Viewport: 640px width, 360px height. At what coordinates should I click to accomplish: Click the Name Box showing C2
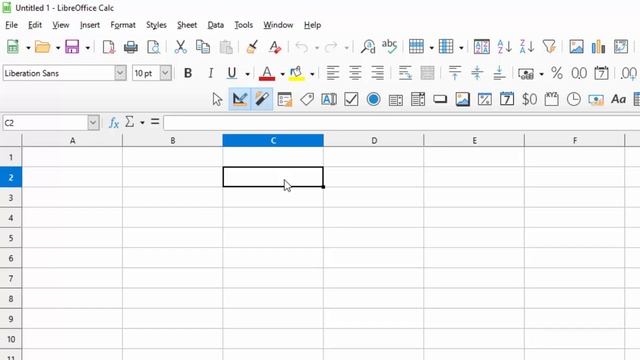(x=45, y=123)
